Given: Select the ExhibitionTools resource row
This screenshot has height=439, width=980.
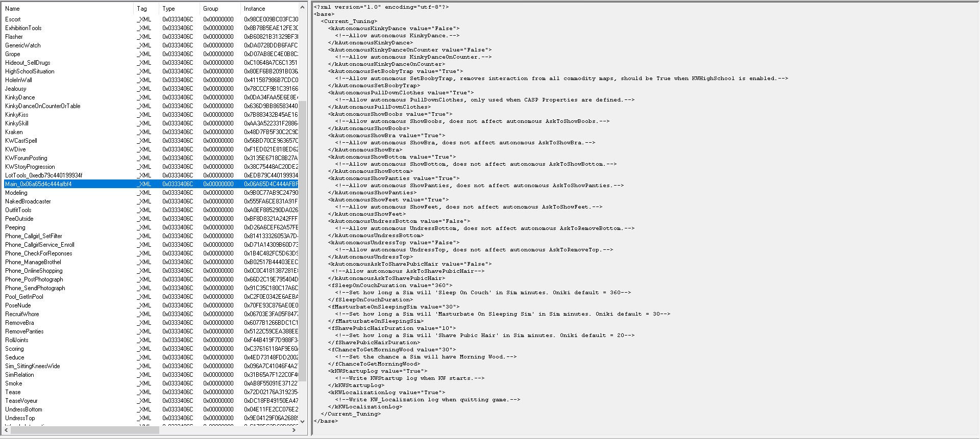Looking at the screenshot, I should (x=151, y=28).
